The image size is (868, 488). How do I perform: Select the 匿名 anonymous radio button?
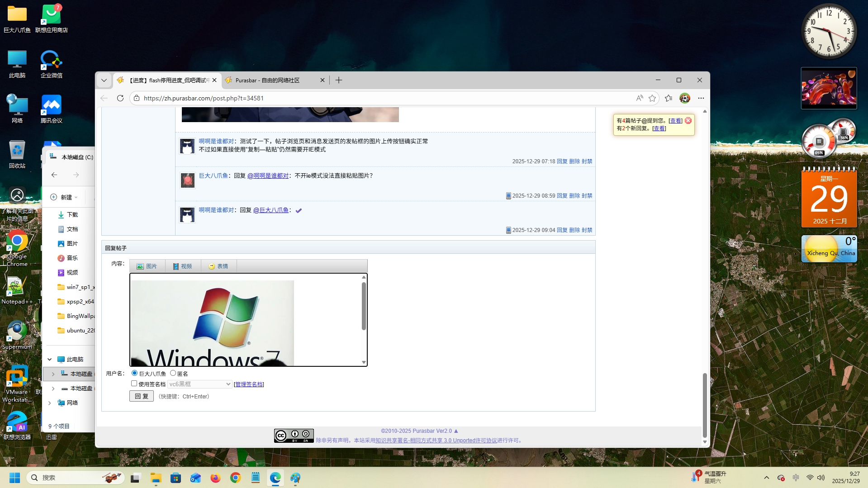pos(173,373)
